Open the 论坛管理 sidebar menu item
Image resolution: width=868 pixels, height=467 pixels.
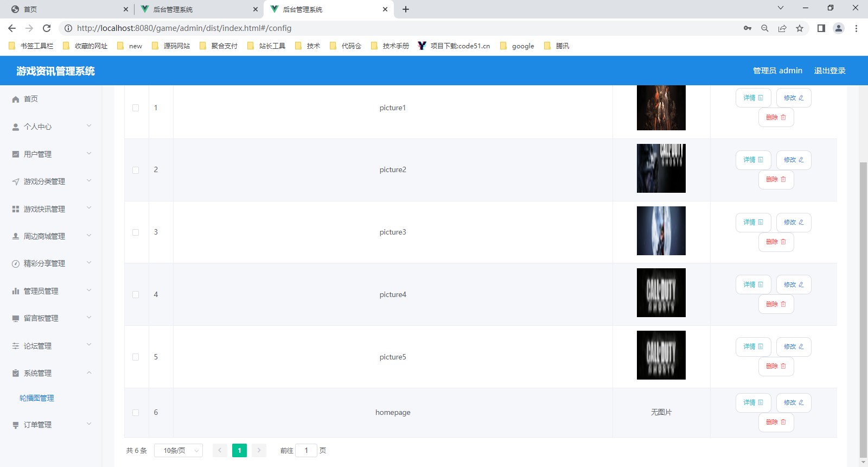pyautogui.click(x=51, y=346)
